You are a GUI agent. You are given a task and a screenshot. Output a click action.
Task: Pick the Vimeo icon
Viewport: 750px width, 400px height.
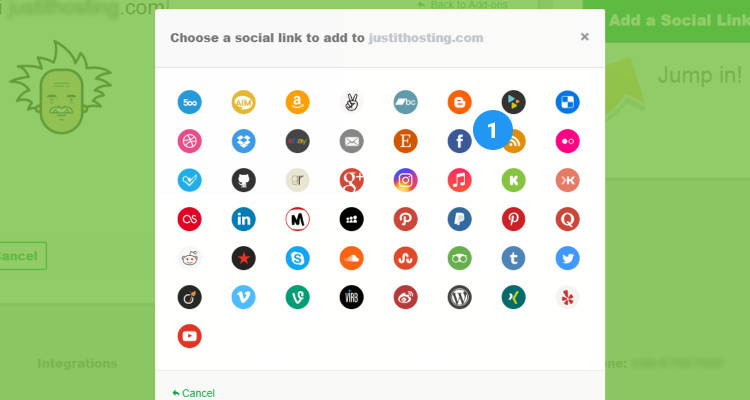point(244,297)
